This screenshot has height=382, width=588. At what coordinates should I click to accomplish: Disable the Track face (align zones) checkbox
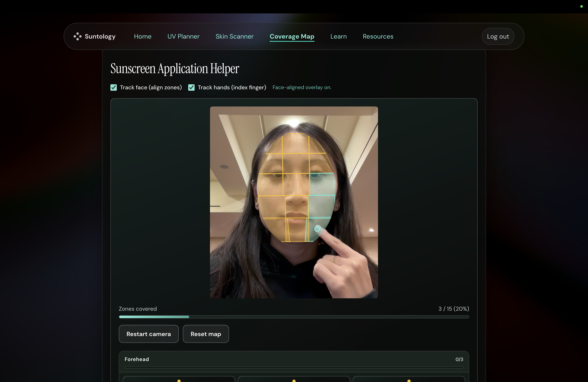coord(113,87)
